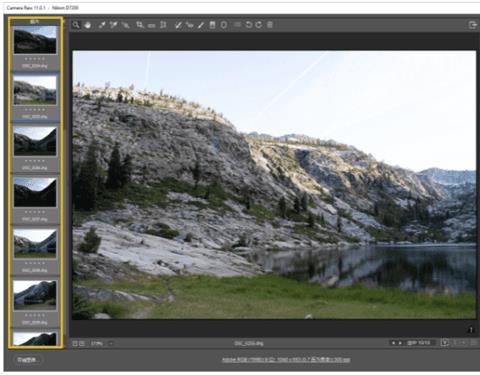
Task: Select the fourth dark valley thumbnail
Action: click(x=35, y=192)
